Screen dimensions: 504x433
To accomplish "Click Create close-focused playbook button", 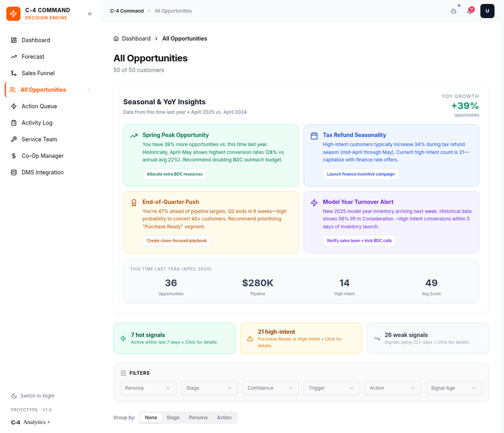I will click(x=176, y=241).
